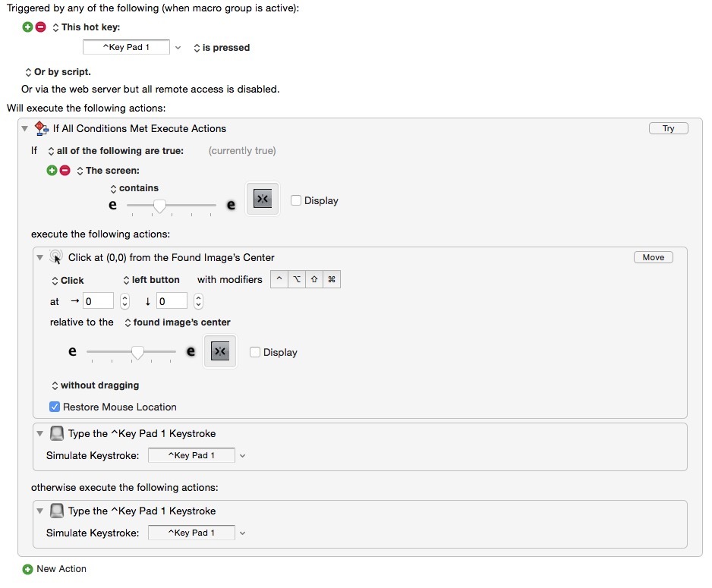Click the If All Conditions Met action icon
The image size is (712, 588).
(41, 128)
